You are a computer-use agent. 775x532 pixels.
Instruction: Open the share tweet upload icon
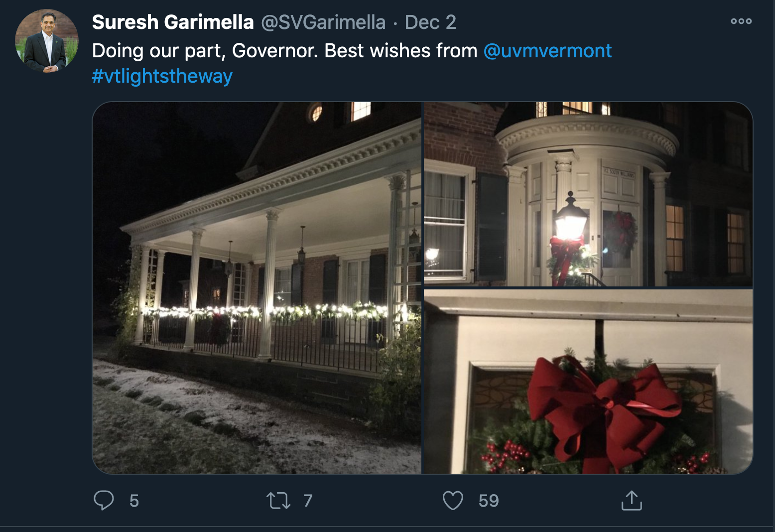[x=632, y=500]
